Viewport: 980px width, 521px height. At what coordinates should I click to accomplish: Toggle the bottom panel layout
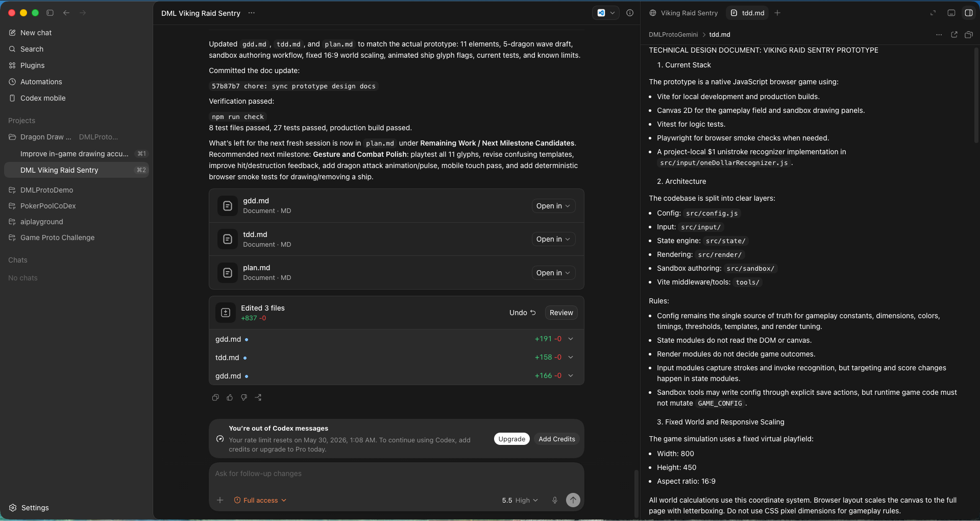point(951,13)
